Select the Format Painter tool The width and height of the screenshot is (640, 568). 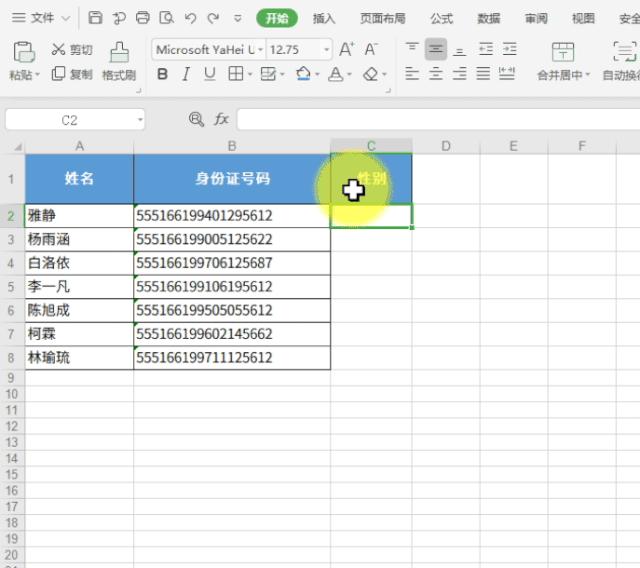point(119,62)
